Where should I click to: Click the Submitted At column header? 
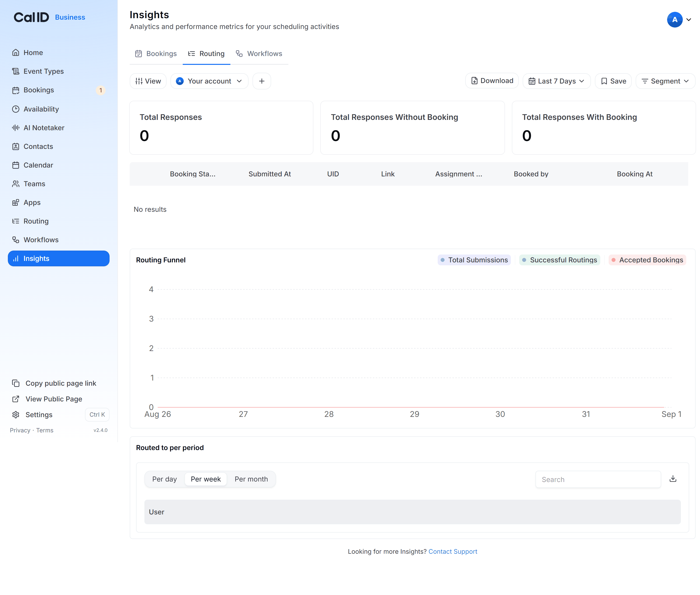pos(269,174)
